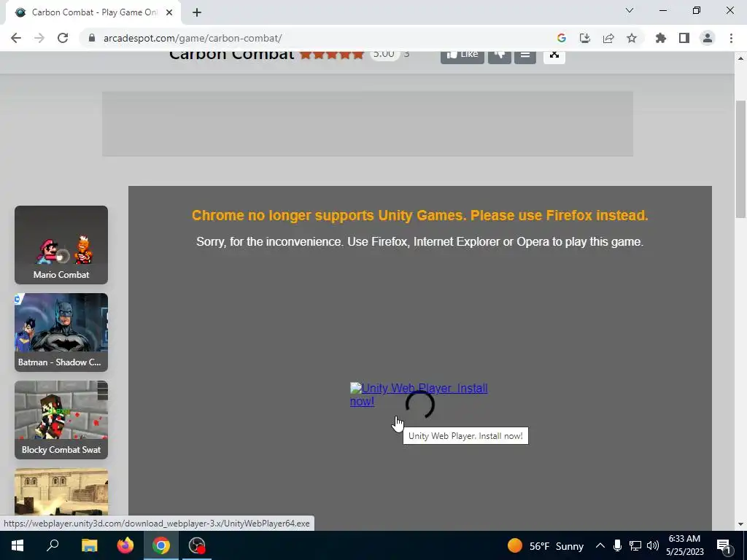Click the grayed forward arrow in toolbar
The image size is (747, 560).
point(39,38)
